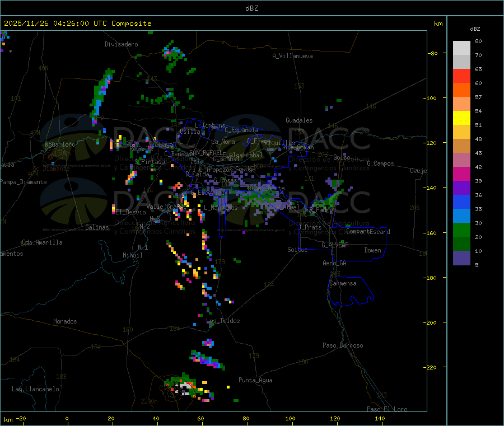Screen dimensions: 504x426
Task: Click the Pampa_Diamante map label
Action: click(x=24, y=182)
